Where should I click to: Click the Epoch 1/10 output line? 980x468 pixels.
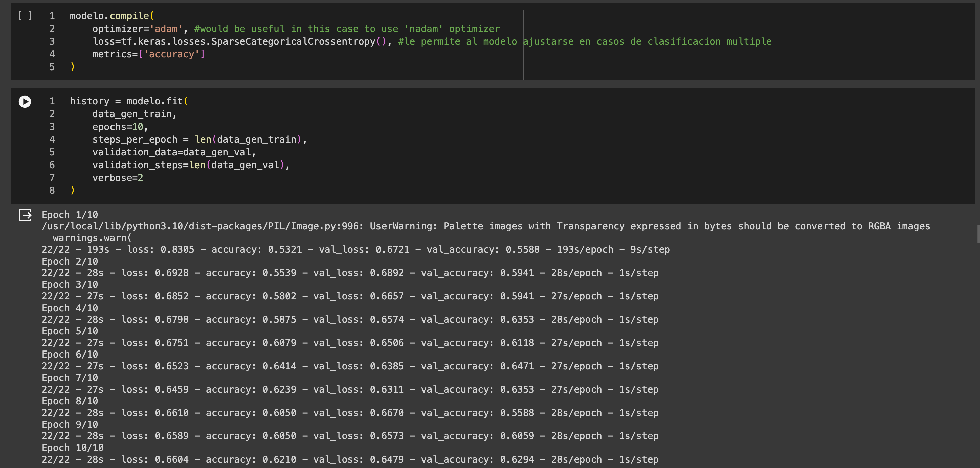[70, 215]
